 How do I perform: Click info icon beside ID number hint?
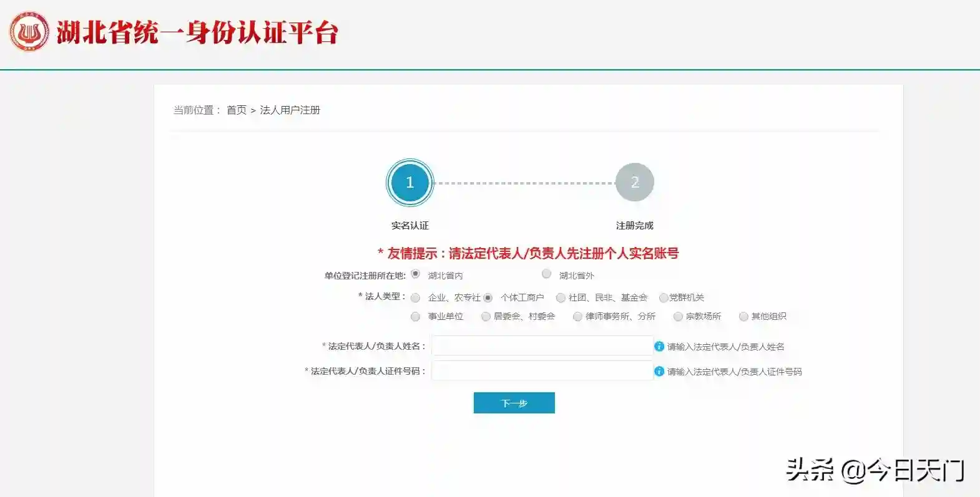tap(659, 371)
